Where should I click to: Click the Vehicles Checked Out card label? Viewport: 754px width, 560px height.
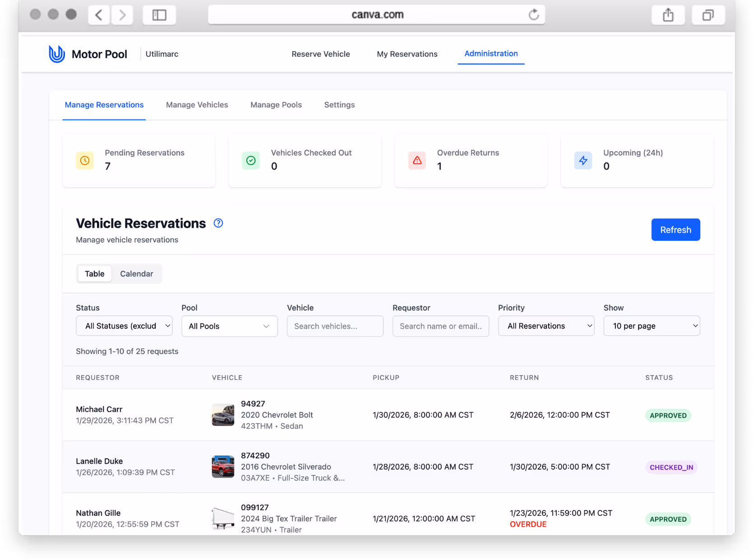tap(311, 153)
